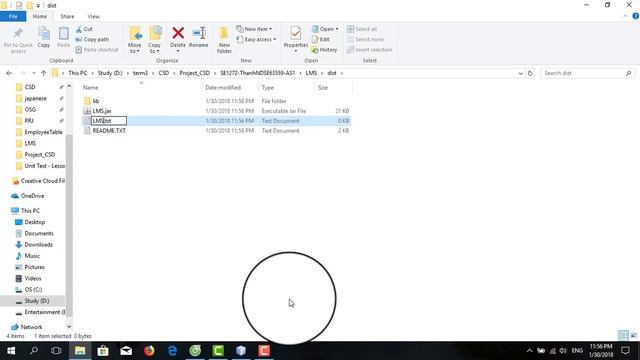The image size is (640, 360).
Task: Click This PC in address bar
Action: [78, 73]
